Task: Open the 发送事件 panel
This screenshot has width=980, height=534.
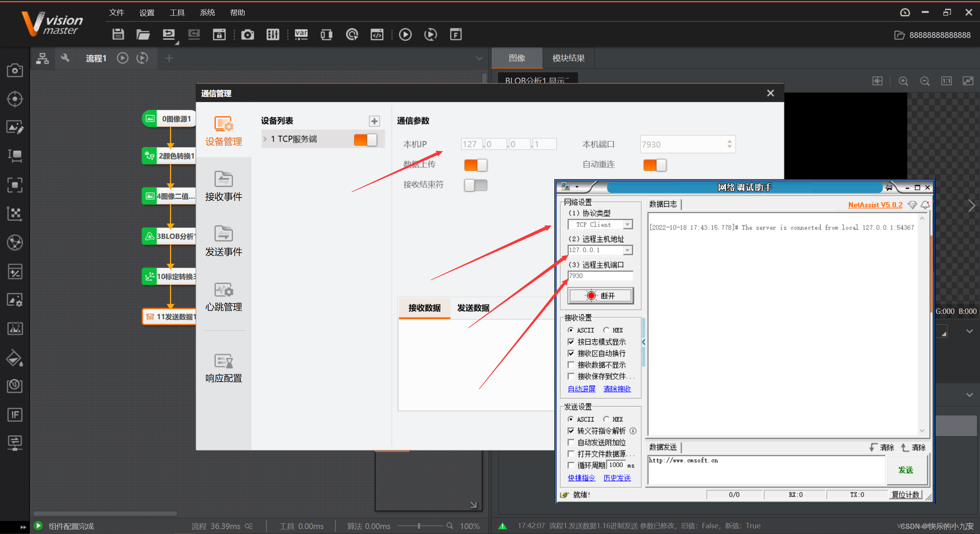Action: tap(224, 241)
